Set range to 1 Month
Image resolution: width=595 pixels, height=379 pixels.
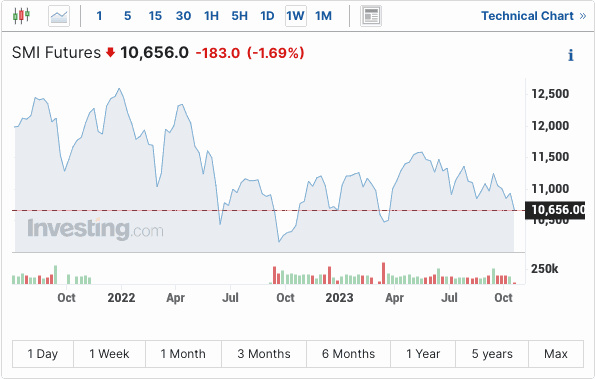point(183,354)
